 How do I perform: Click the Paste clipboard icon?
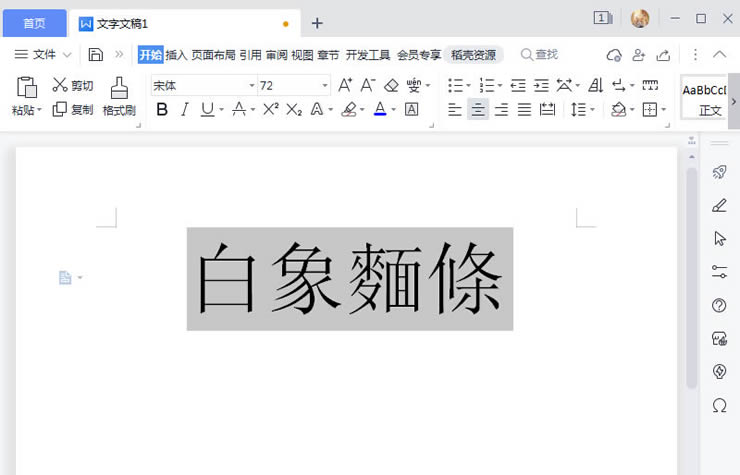click(x=26, y=87)
